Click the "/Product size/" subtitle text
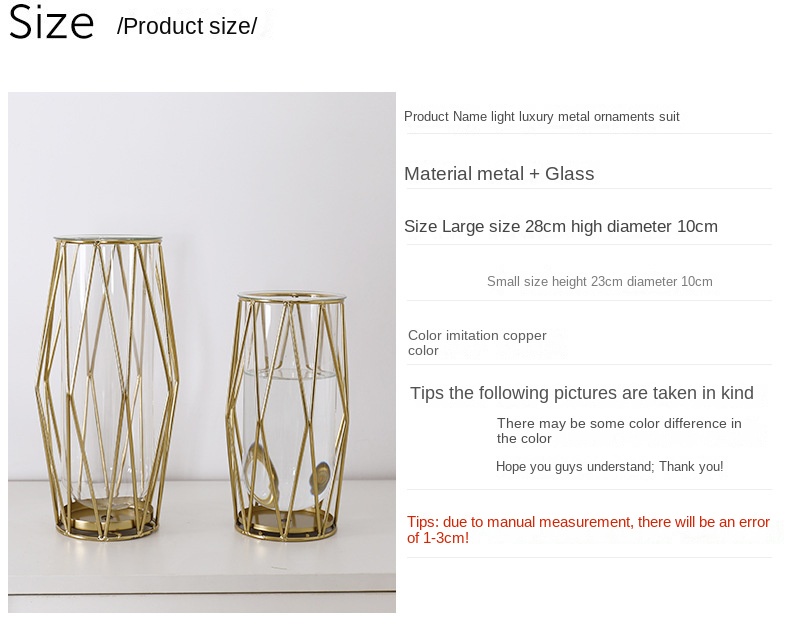The height and width of the screenshot is (633, 790). click(x=187, y=27)
